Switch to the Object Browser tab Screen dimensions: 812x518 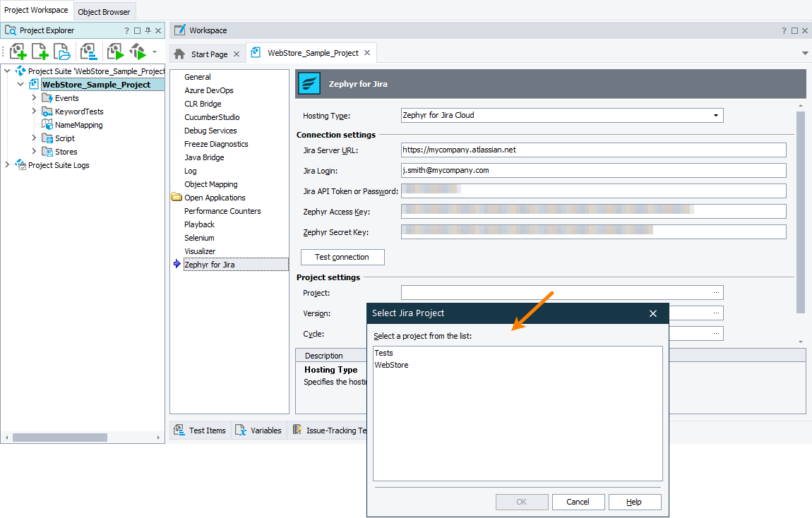tap(104, 11)
